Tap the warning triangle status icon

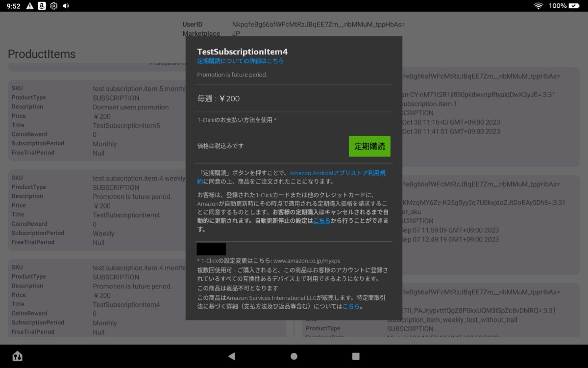(29, 6)
